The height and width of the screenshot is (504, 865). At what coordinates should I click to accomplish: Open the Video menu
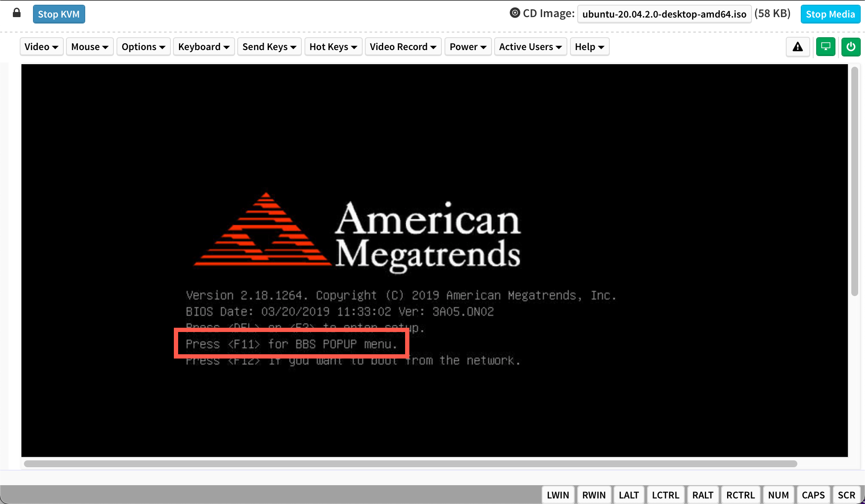coord(41,47)
